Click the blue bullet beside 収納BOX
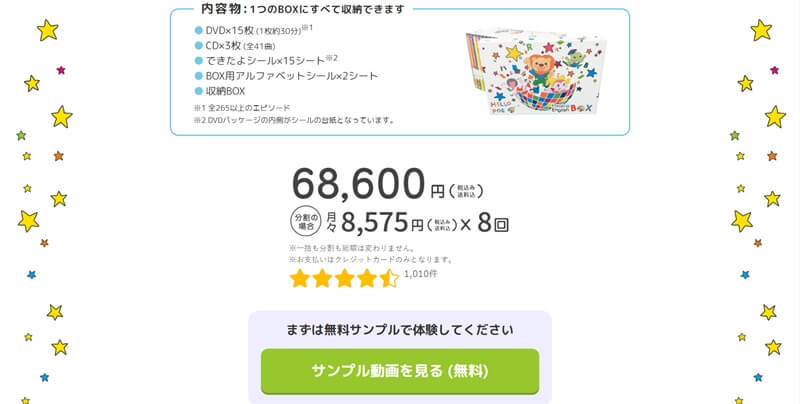Viewport: 800px width, 404px height. click(x=199, y=91)
